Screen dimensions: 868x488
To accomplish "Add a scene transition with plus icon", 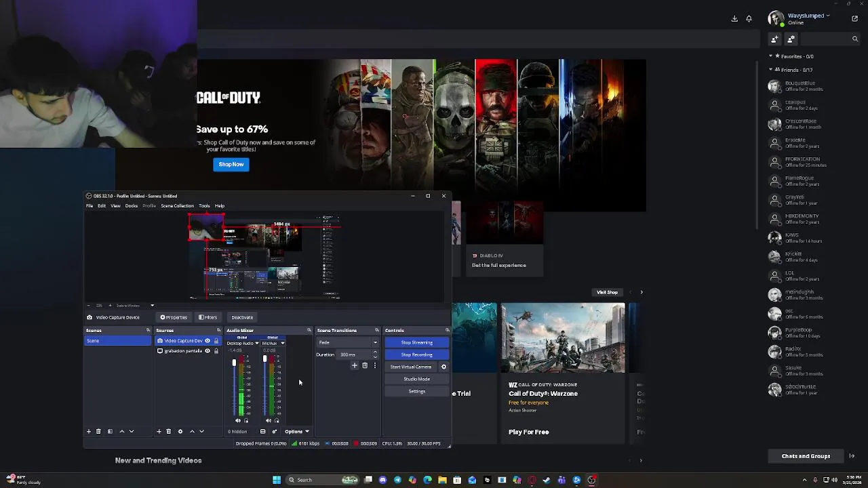I will click(x=354, y=366).
